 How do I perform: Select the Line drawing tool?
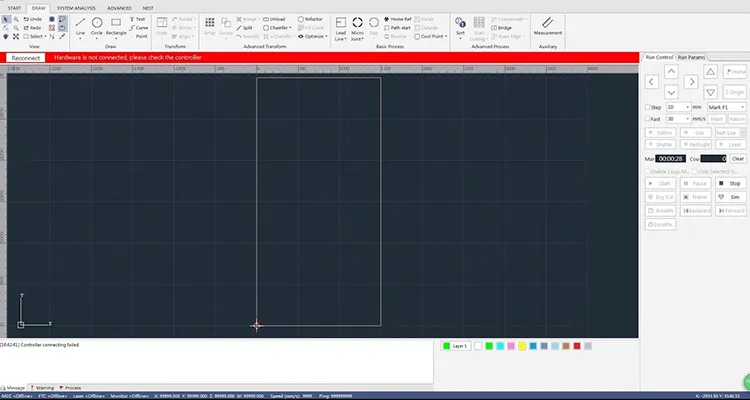(x=80, y=24)
